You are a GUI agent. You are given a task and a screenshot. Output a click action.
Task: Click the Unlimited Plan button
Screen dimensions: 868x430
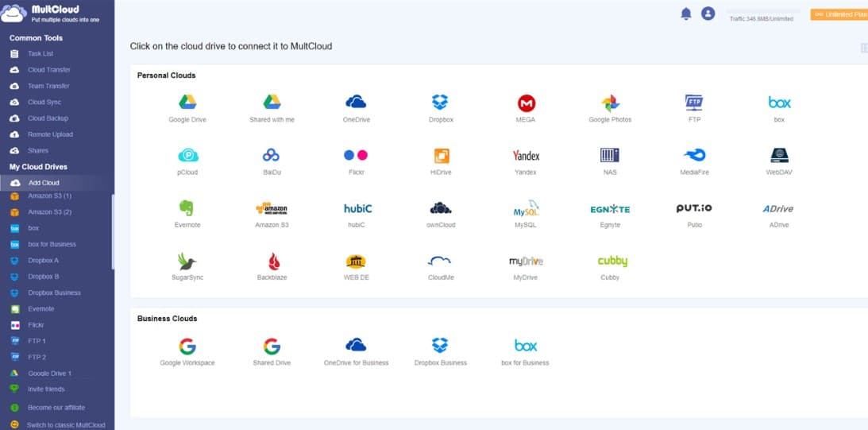click(x=839, y=14)
